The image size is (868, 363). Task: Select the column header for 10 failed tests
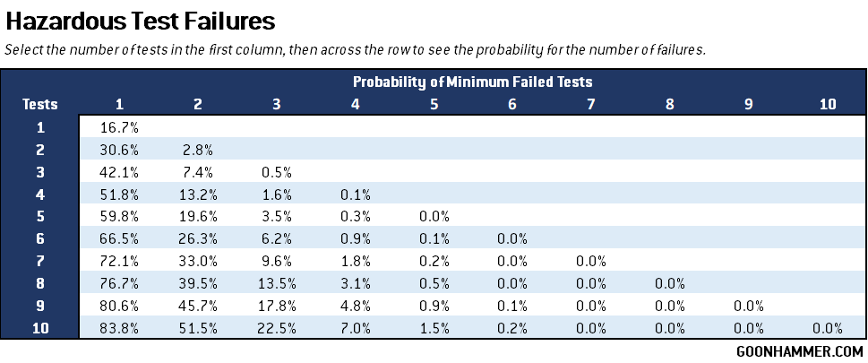tap(828, 104)
